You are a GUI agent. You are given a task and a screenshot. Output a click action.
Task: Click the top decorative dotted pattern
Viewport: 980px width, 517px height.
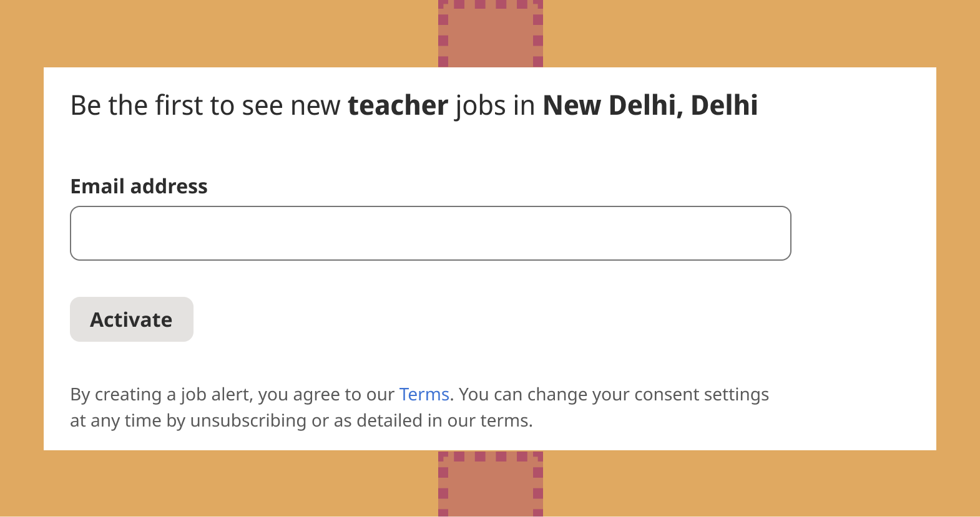(490, 31)
